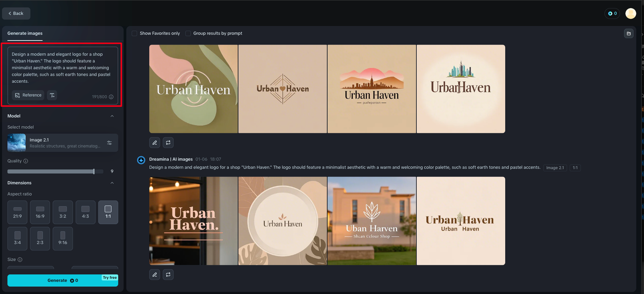644x294 pixels.
Task: Open the credits counter in the header
Action: [x=612, y=14]
